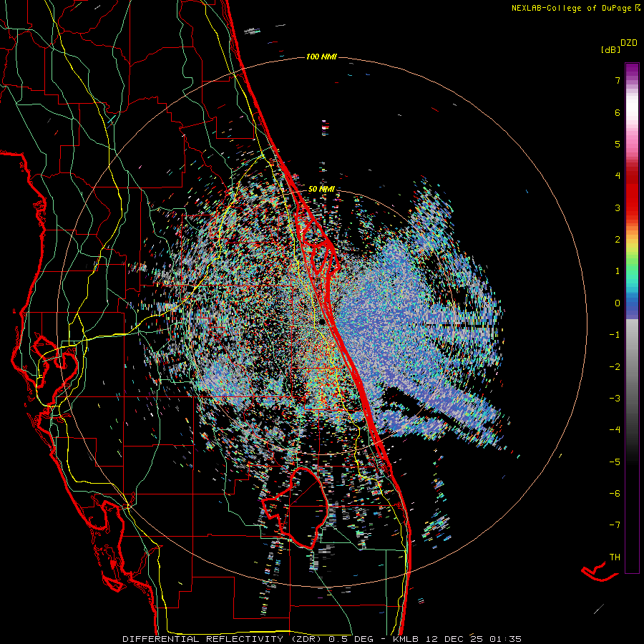
Task: Click the 1 value on the color scale
Action: (618, 271)
